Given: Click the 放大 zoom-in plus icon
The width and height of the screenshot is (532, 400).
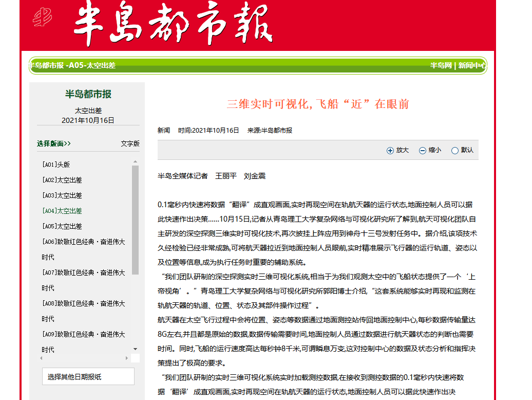Looking at the screenshot, I should [390, 151].
